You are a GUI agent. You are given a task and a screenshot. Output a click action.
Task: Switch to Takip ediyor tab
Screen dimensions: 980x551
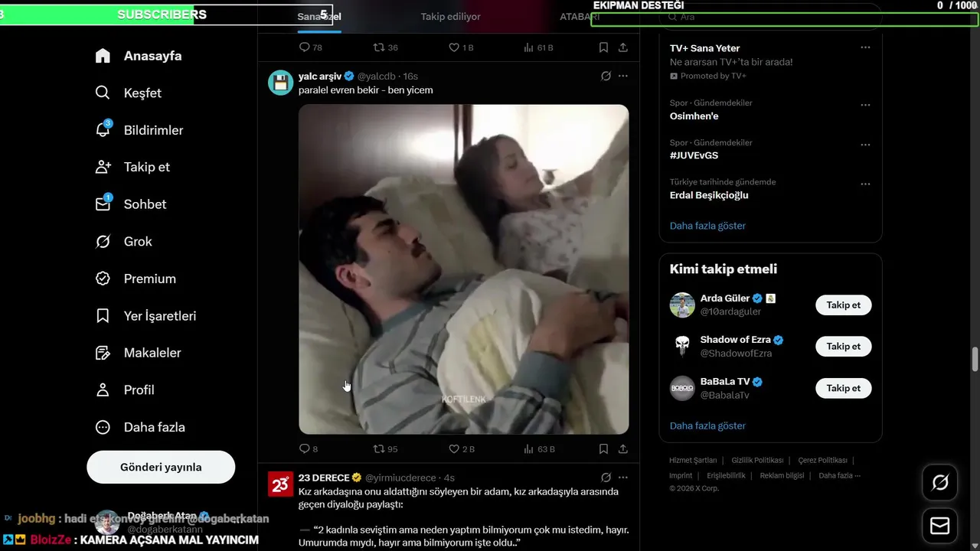coord(451,17)
